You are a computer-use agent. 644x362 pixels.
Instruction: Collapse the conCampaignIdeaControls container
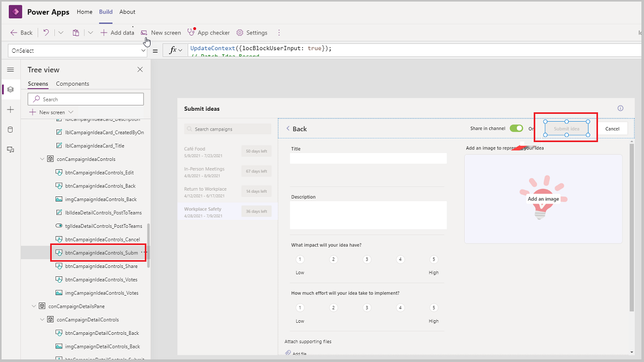tap(42, 159)
